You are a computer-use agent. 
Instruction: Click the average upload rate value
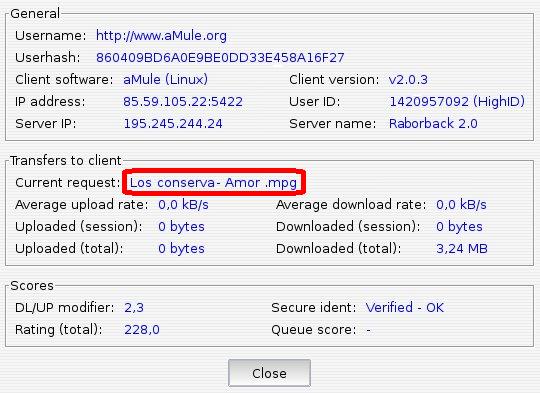[183, 205]
